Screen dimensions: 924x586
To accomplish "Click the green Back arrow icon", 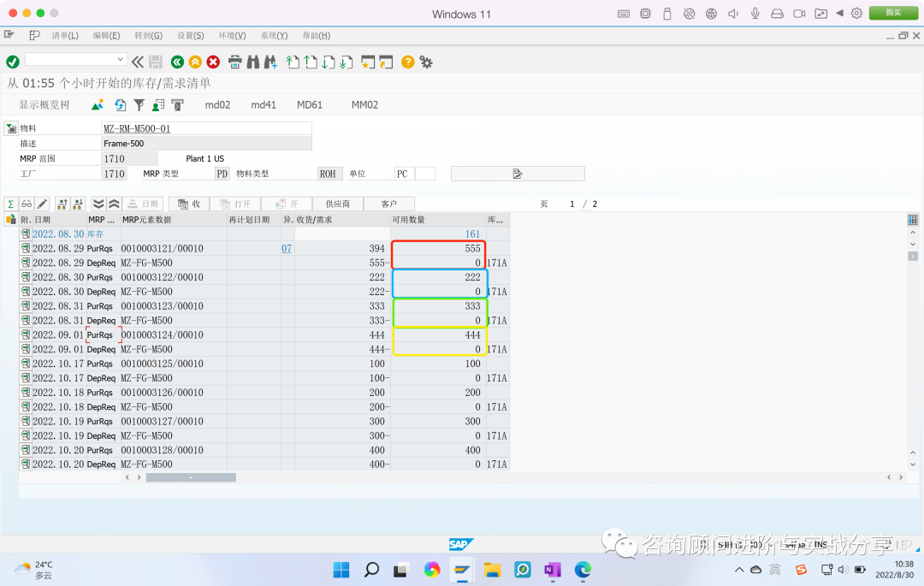I will [177, 62].
